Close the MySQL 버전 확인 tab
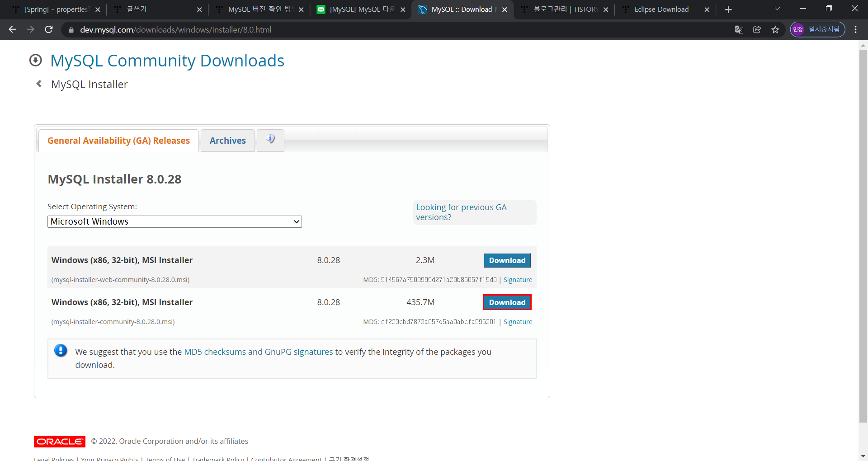868x461 pixels. coord(301,9)
